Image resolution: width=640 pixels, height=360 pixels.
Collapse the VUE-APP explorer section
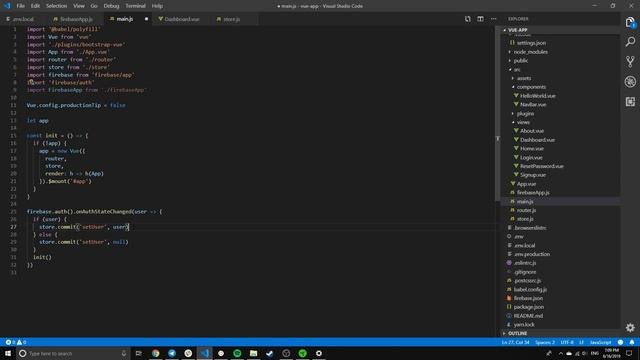[x=560, y=30]
